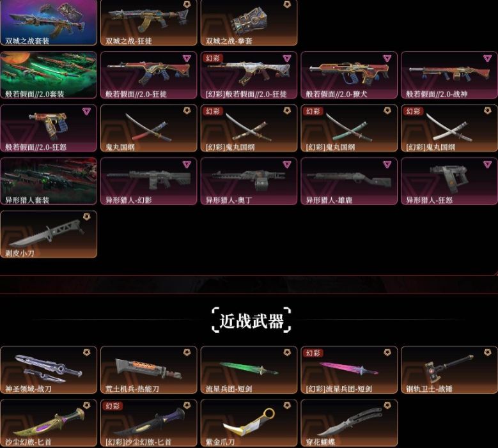Click the pink triangle icon on 般若假面//2.0-狂徒
The height and width of the screenshot is (448, 498).
click(187, 58)
